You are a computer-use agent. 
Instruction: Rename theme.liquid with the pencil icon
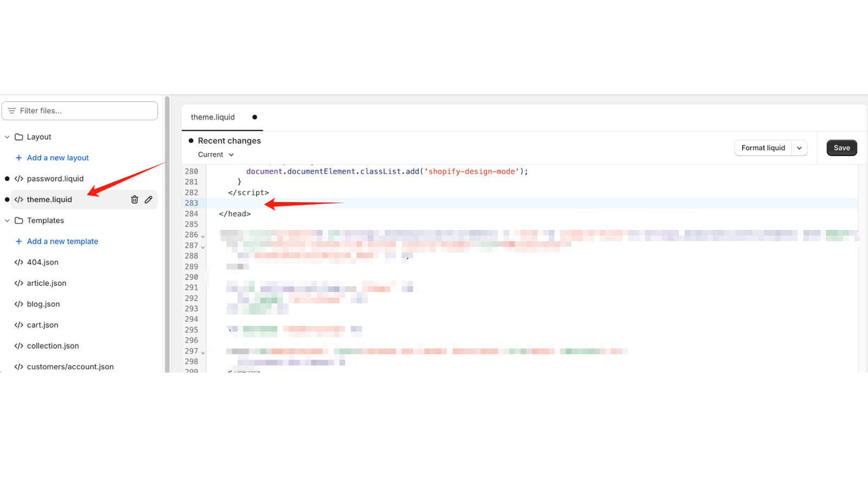149,200
